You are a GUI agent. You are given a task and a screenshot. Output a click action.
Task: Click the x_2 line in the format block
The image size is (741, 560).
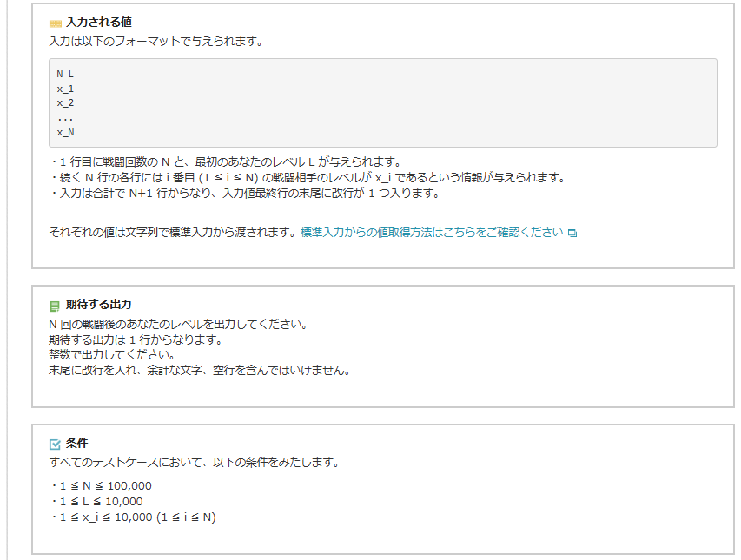coord(65,102)
